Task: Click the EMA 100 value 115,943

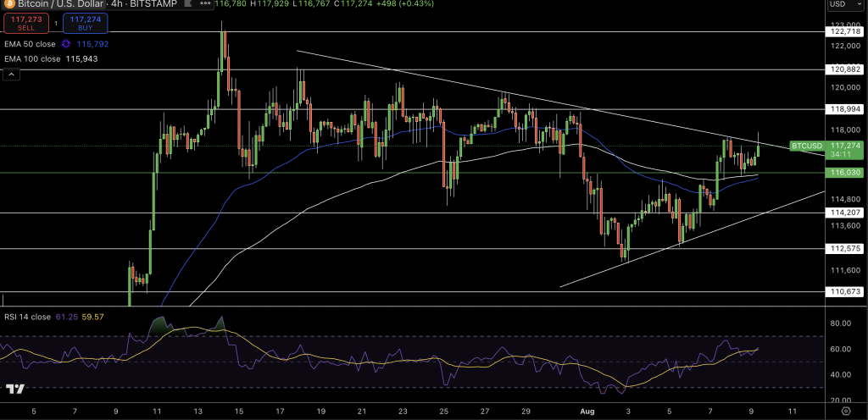Action: point(81,58)
